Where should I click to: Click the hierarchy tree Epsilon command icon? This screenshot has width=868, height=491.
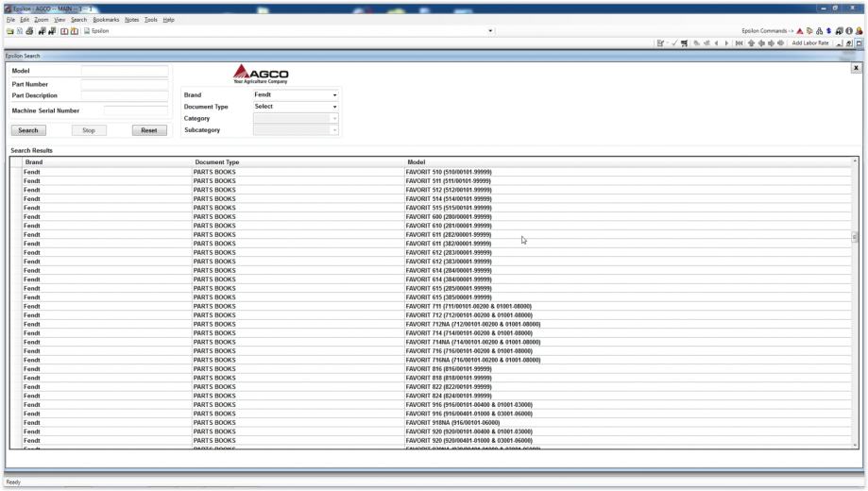819,31
